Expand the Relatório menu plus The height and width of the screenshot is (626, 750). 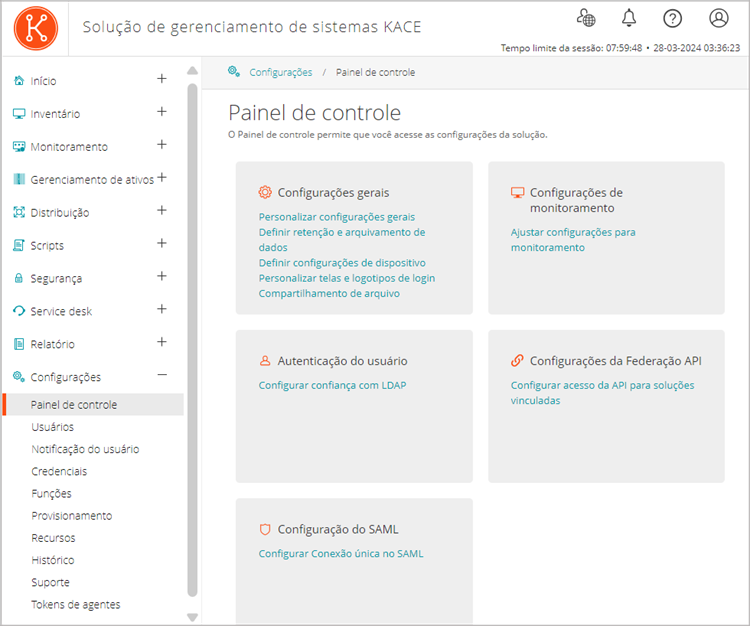tap(162, 342)
